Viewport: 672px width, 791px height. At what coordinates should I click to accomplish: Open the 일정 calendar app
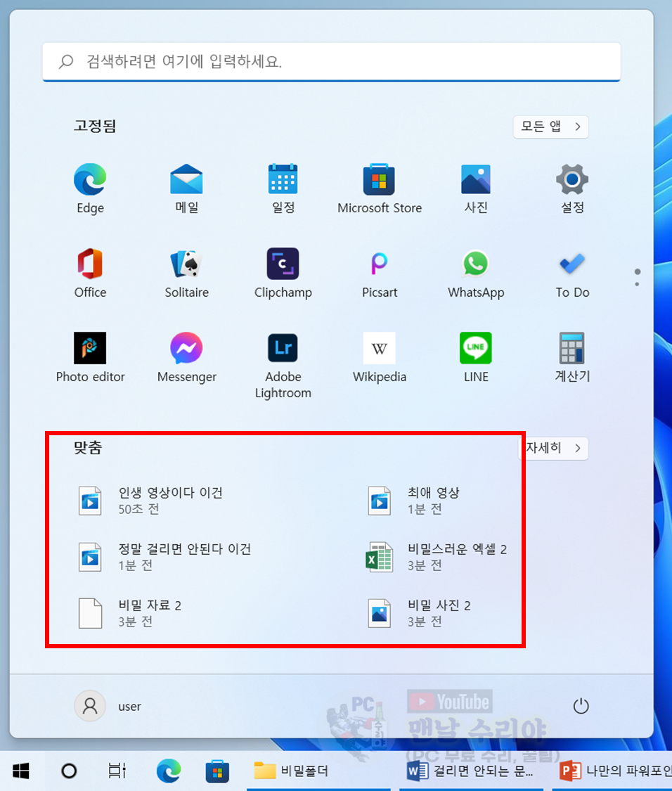283,188
